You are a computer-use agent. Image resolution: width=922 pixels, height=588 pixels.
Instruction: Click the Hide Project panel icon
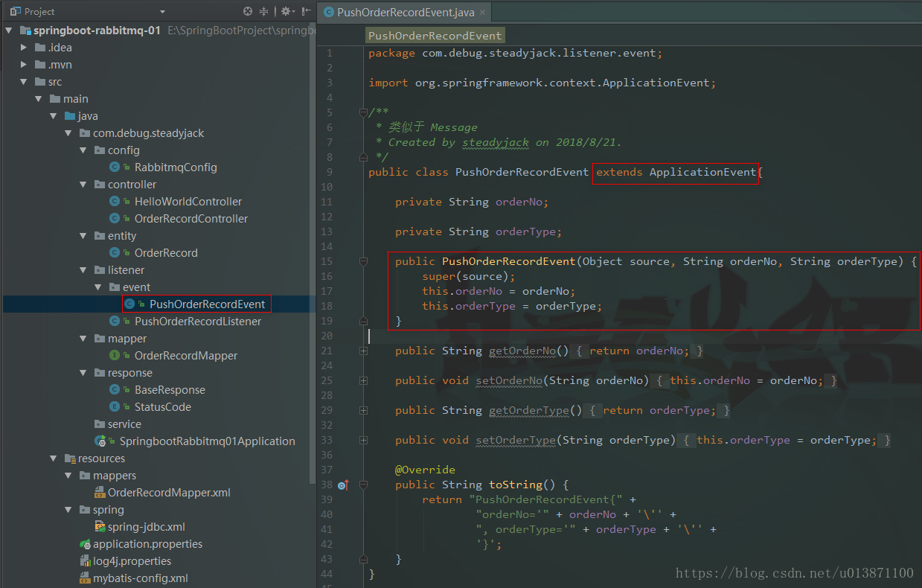(306, 11)
